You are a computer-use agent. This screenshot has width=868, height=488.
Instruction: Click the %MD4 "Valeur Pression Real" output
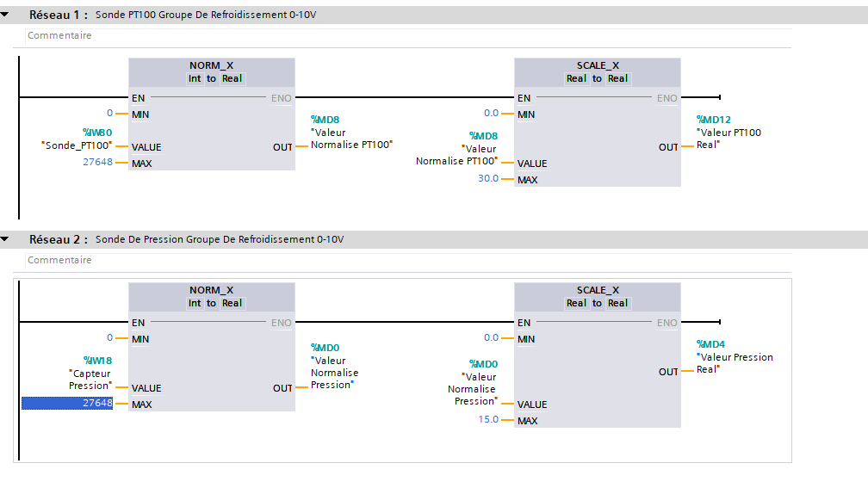[734, 357]
